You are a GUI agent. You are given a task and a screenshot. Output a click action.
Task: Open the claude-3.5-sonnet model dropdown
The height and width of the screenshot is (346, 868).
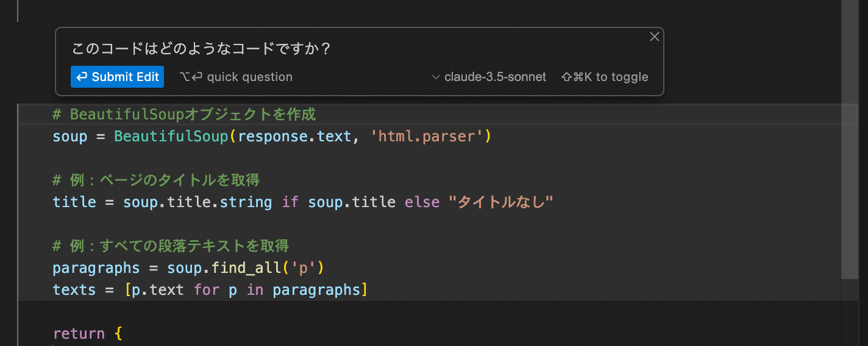coord(489,77)
